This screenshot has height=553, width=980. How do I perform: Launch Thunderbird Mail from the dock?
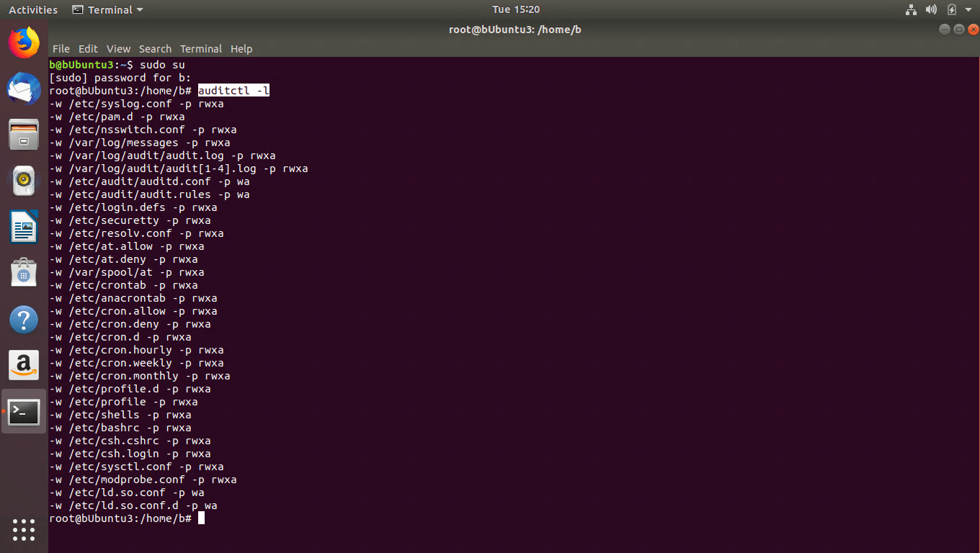[x=24, y=89]
